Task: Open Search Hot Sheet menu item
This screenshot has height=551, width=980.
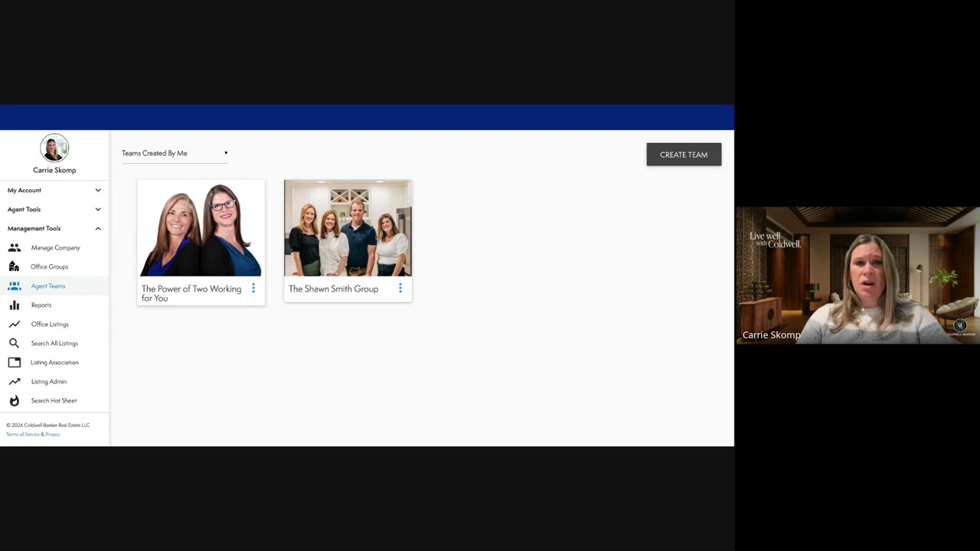Action: point(54,401)
